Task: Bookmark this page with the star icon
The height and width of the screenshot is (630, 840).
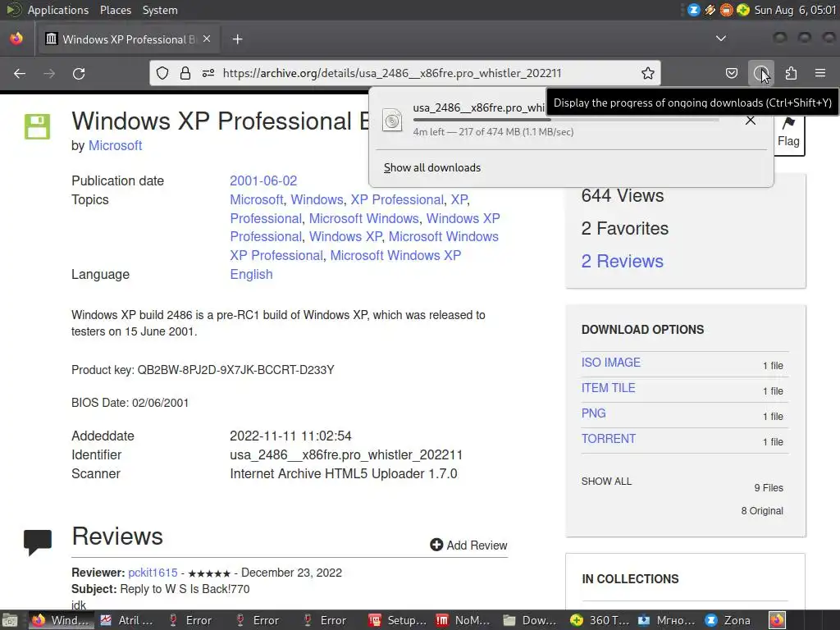Action: 648,73
